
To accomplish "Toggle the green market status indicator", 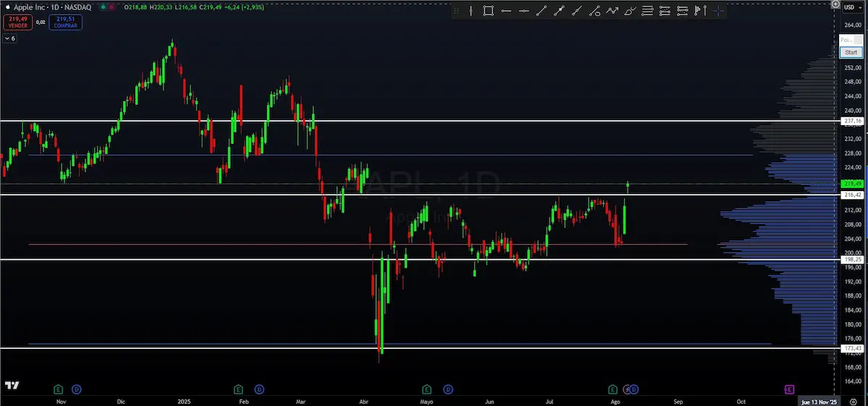I will pos(103,7).
